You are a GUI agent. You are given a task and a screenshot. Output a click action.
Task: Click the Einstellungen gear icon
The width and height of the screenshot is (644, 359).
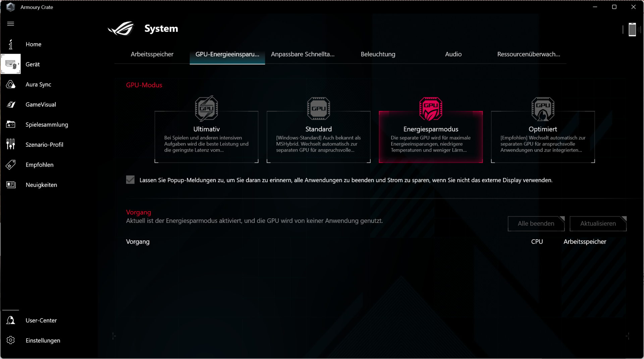(x=11, y=340)
